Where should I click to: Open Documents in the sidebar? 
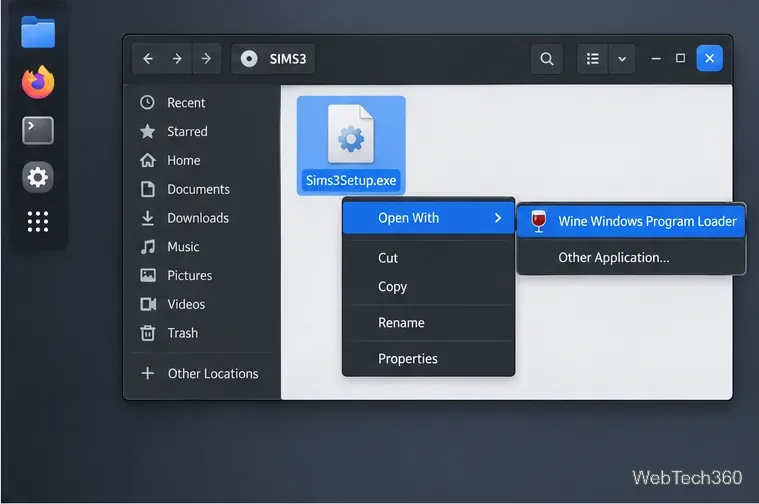pyautogui.click(x=203, y=189)
